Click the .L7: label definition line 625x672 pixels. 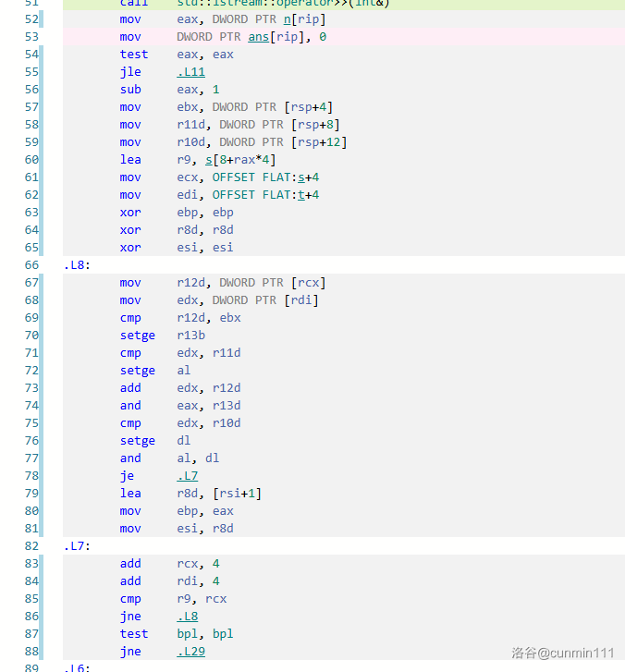(76, 546)
